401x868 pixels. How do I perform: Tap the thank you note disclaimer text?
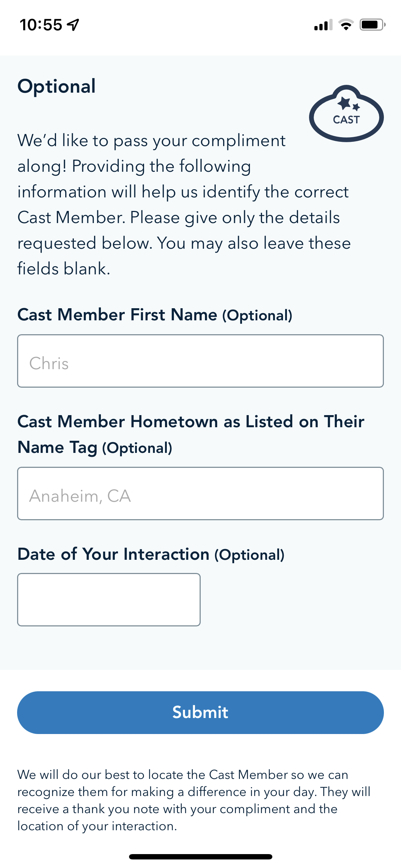click(x=194, y=800)
